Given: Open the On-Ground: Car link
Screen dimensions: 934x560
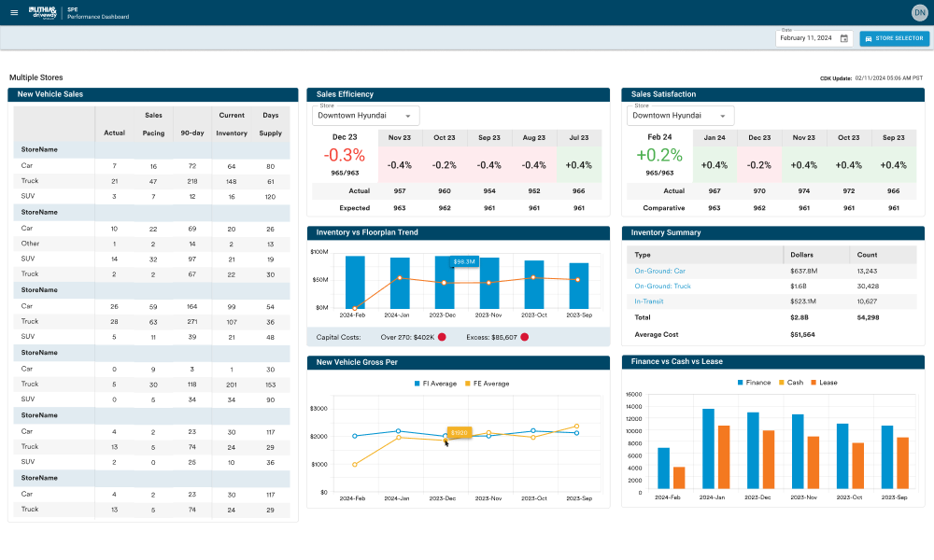Looking at the screenshot, I should pos(660,271).
